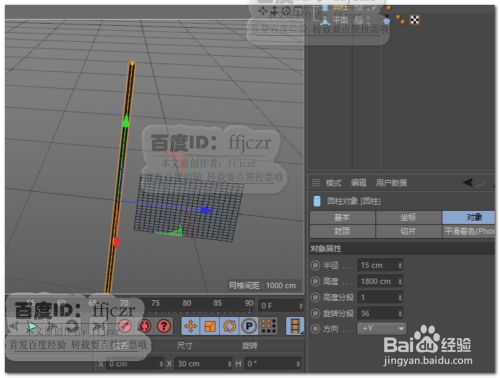500x378 pixels.
Task: Click the keyframe selection question mark icon
Action: [x=164, y=326]
